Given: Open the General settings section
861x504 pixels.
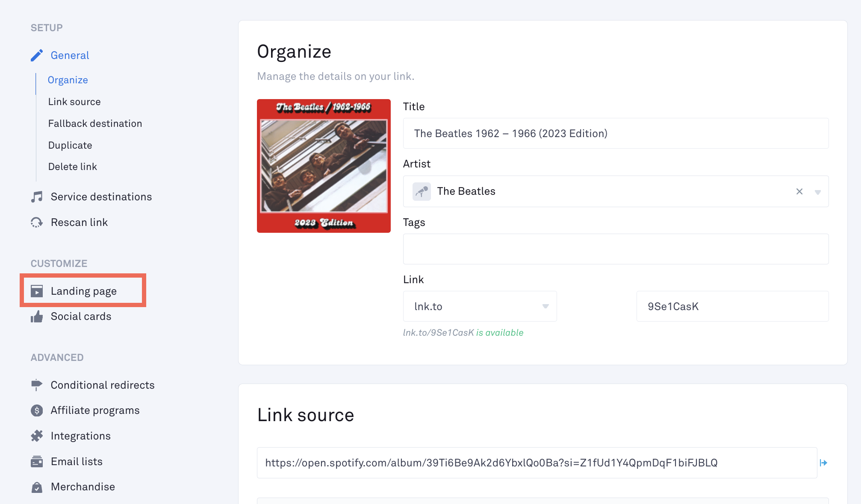Looking at the screenshot, I should click(x=70, y=55).
